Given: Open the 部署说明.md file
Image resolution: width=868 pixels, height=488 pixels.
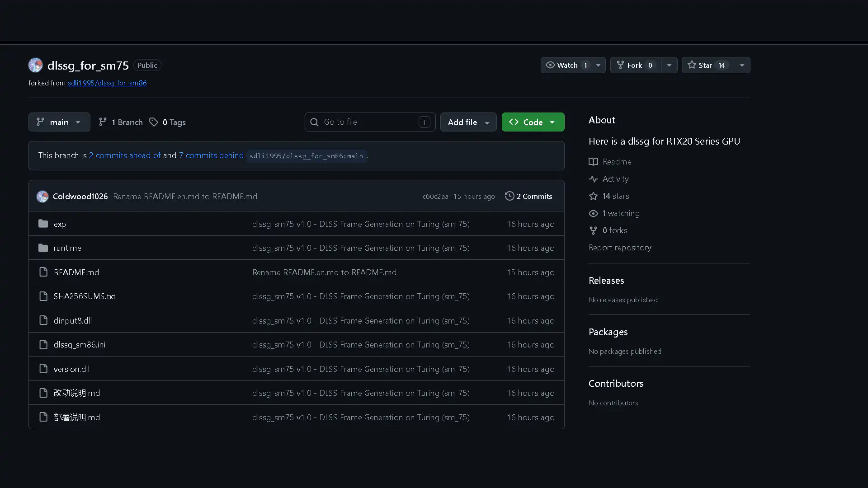Looking at the screenshot, I should pos(77,418).
